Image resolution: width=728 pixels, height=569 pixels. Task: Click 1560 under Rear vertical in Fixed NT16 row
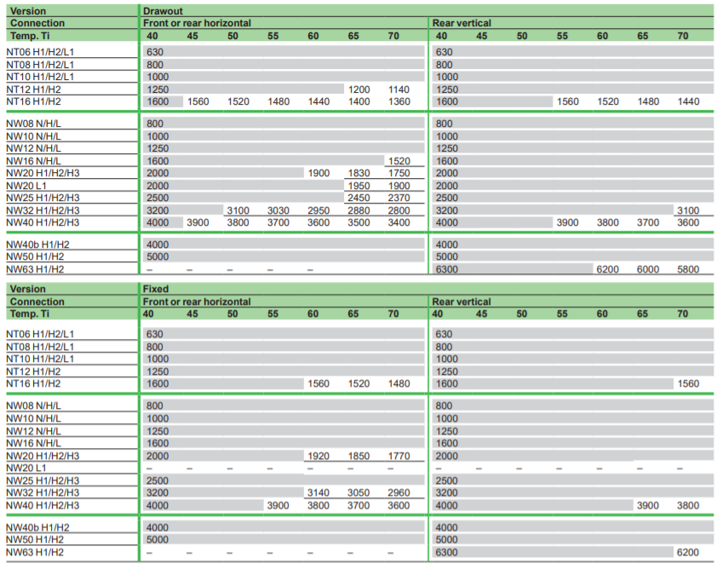(688, 383)
